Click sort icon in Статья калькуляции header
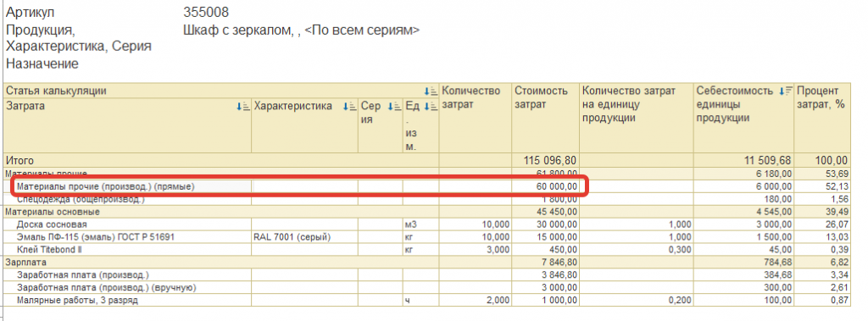The height and width of the screenshot is (321, 868). (431, 91)
